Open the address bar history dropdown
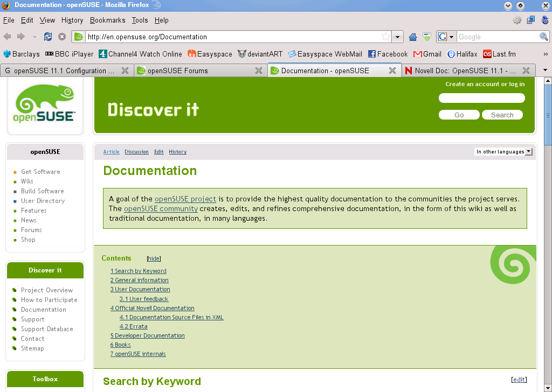The width and height of the screenshot is (552, 392). click(397, 37)
